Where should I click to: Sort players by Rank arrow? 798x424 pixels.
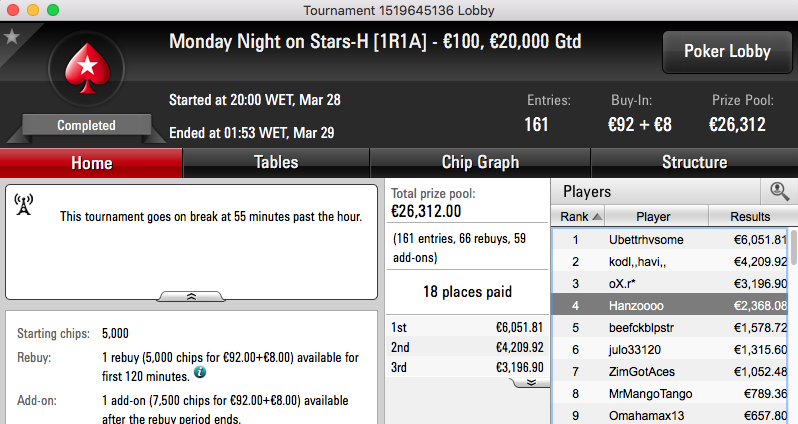(597, 217)
